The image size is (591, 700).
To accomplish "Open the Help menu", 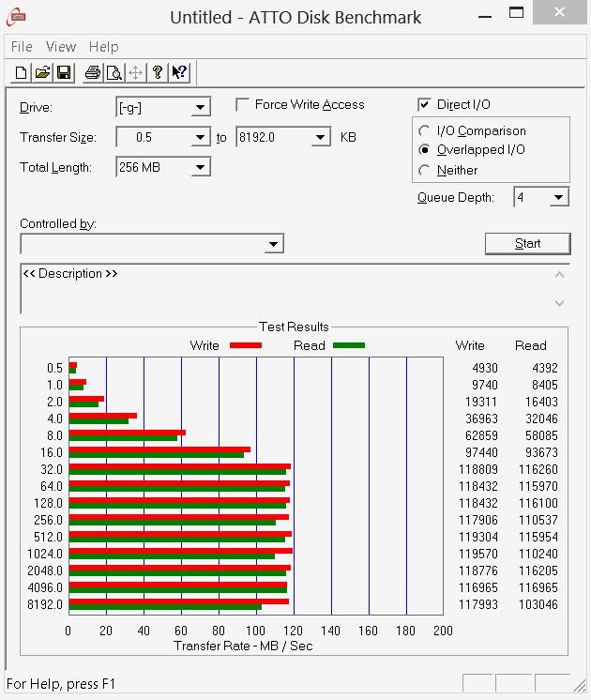I will (x=103, y=46).
